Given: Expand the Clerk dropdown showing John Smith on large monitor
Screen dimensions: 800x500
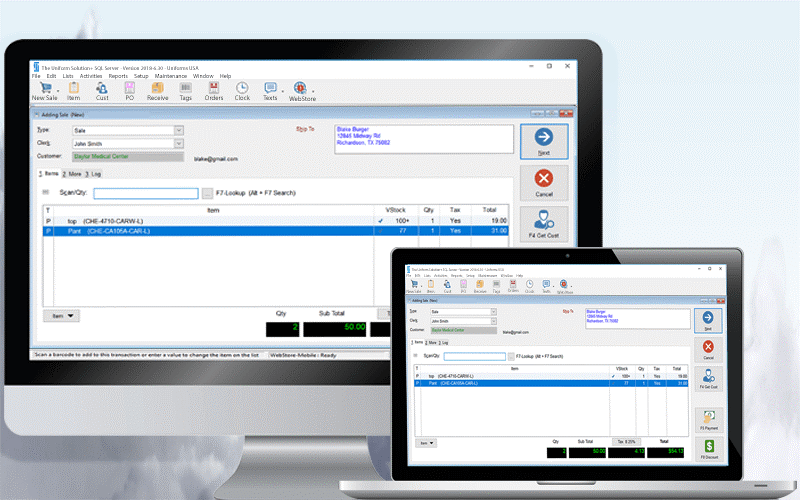Looking at the screenshot, I should [179, 144].
